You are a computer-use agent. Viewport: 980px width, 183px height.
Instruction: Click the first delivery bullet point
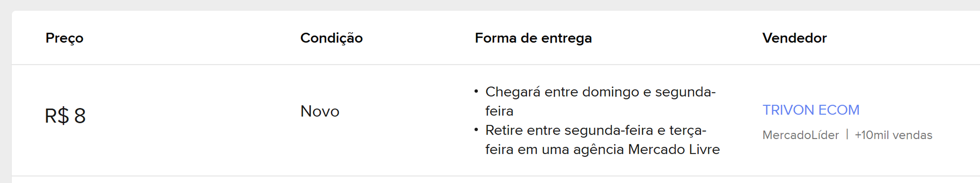476,91
